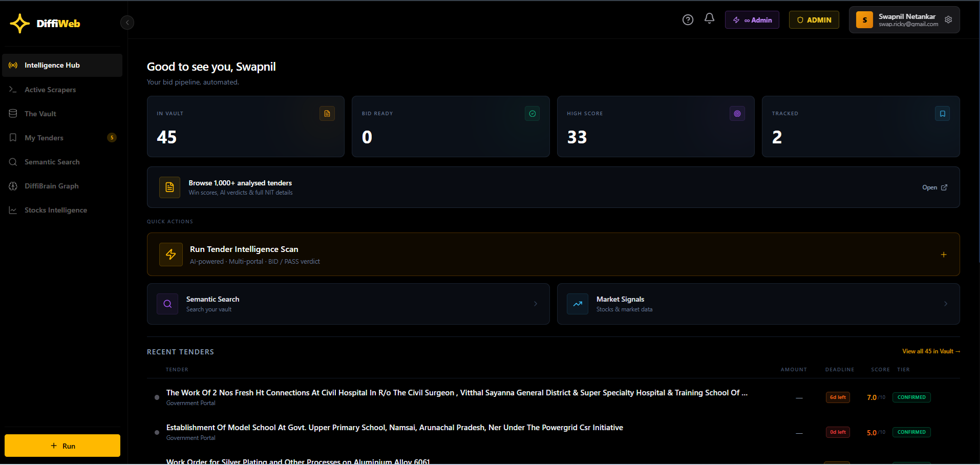Click Run Tender Intelligence Scan heading
This screenshot has width=980, height=465.
click(x=244, y=249)
